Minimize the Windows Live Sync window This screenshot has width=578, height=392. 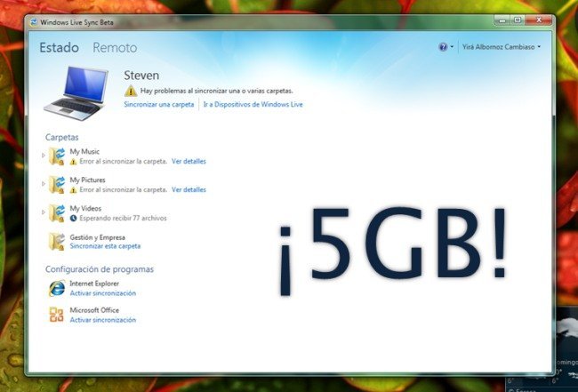tap(502, 20)
